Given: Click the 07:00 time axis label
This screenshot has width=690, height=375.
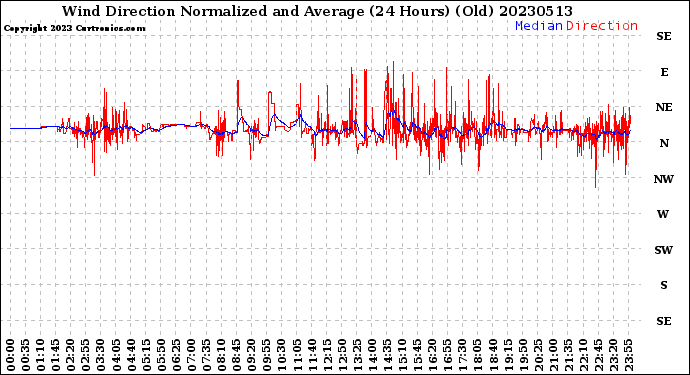Looking at the screenshot, I should click(191, 355).
